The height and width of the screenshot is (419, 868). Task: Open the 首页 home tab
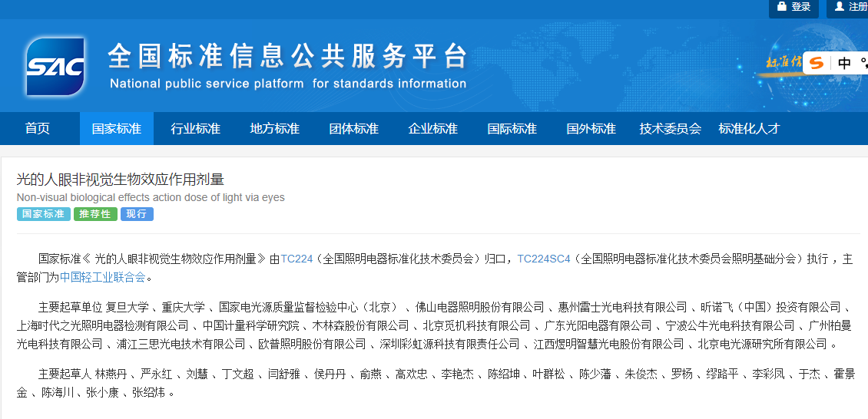click(x=37, y=128)
